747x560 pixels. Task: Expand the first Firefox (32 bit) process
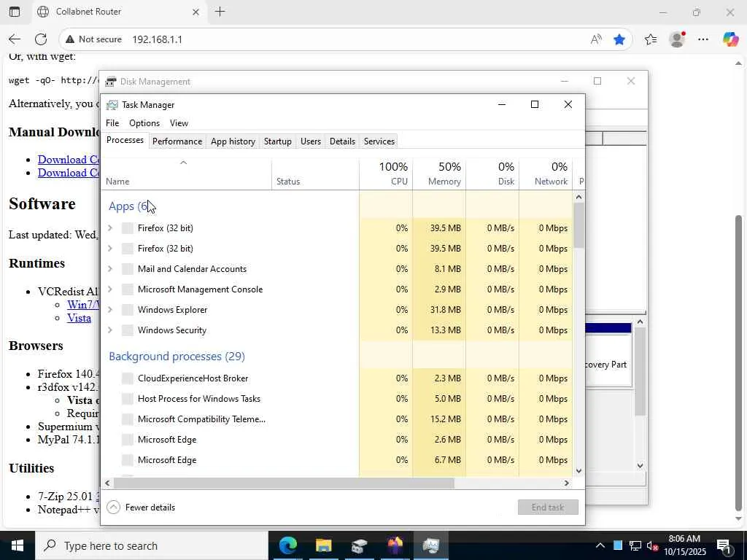click(110, 228)
